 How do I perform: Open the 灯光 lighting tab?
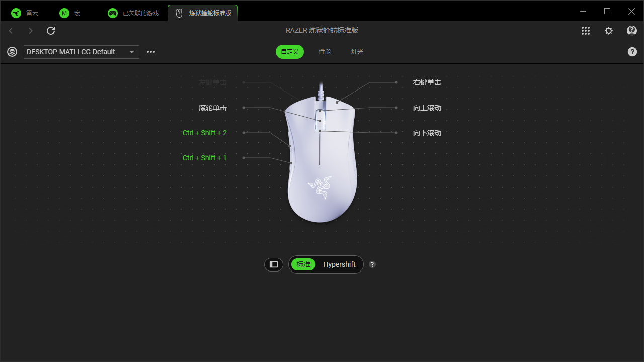tap(357, 52)
